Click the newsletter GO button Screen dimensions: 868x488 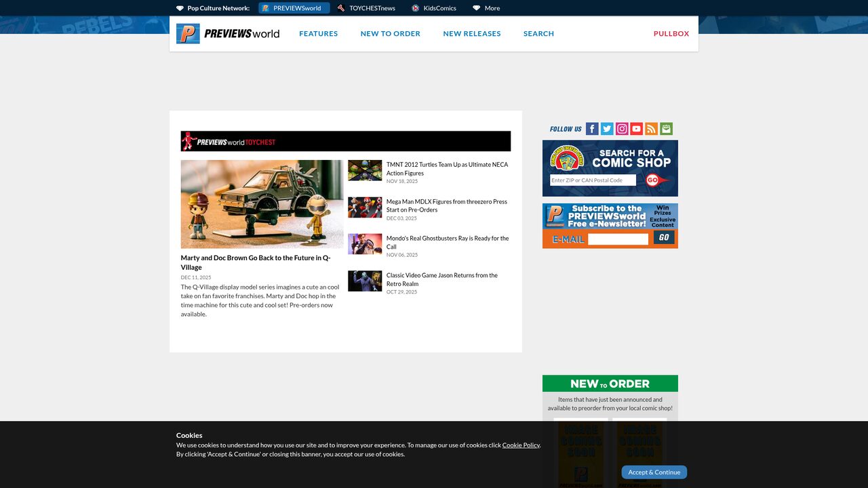664,237
